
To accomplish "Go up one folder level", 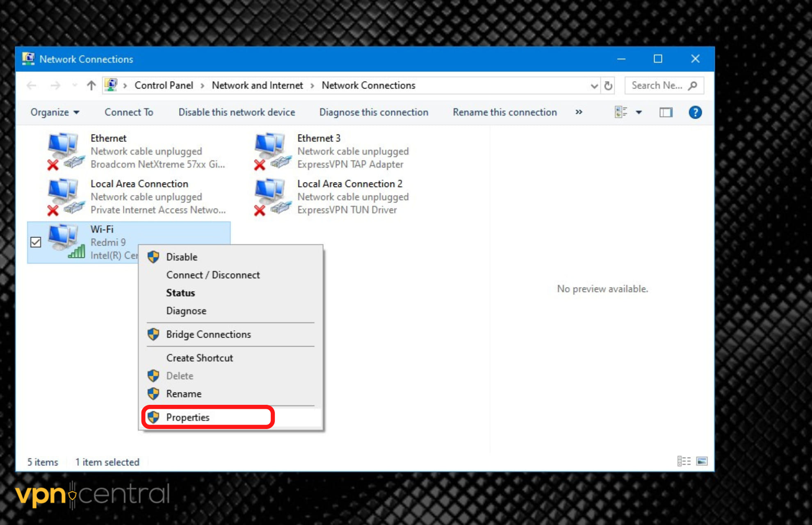I will [91, 85].
